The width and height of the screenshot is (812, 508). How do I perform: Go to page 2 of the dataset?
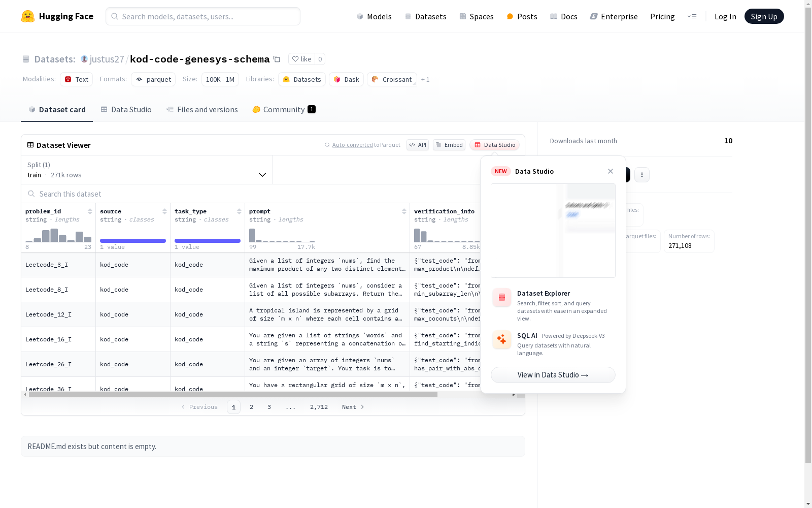[x=251, y=407]
